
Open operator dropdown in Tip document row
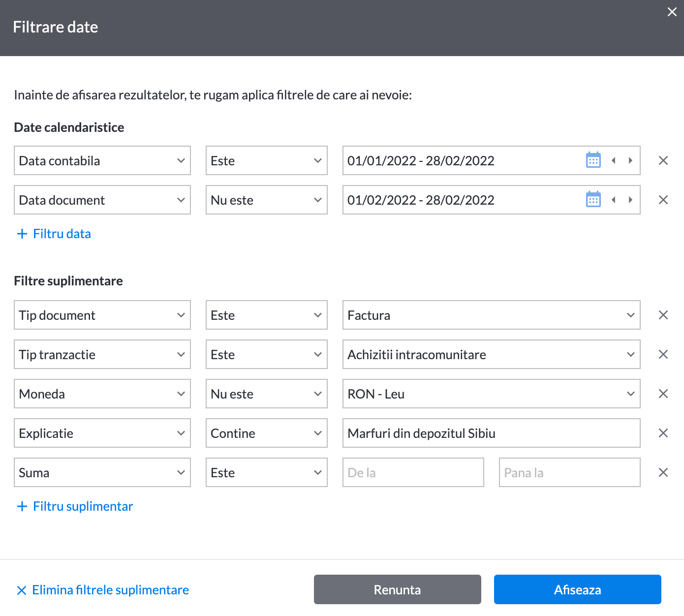click(267, 315)
